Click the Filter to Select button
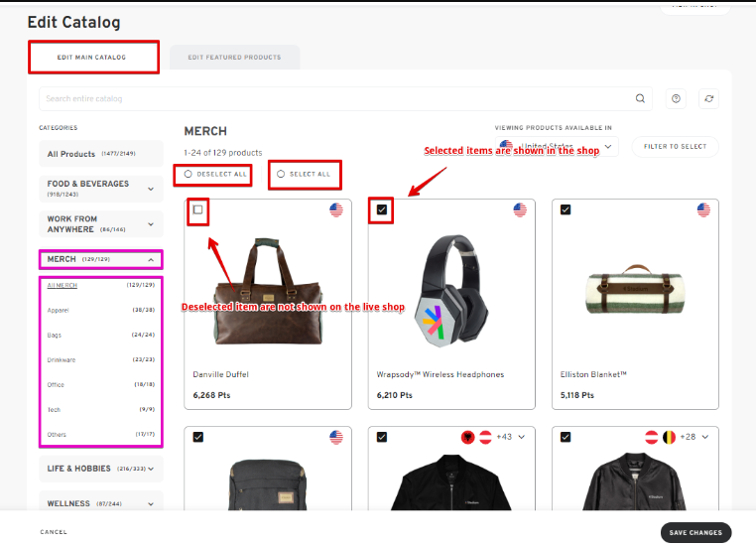This screenshot has height=547, width=756. [675, 147]
